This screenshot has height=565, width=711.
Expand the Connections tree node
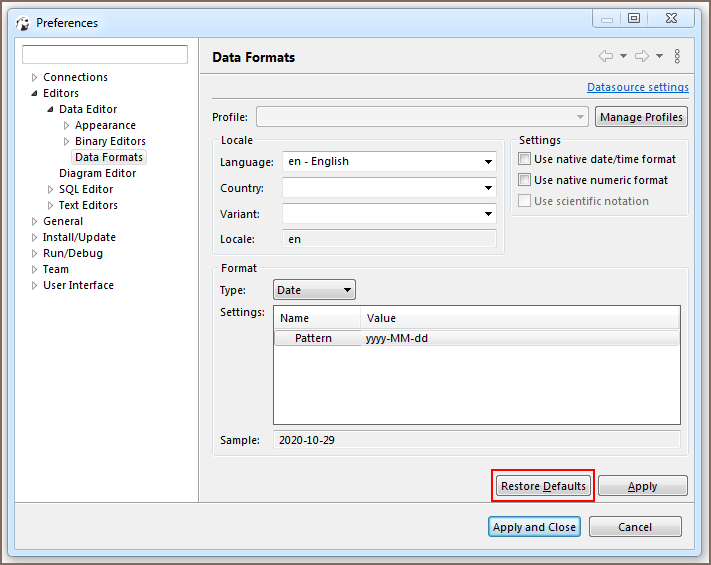point(34,77)
